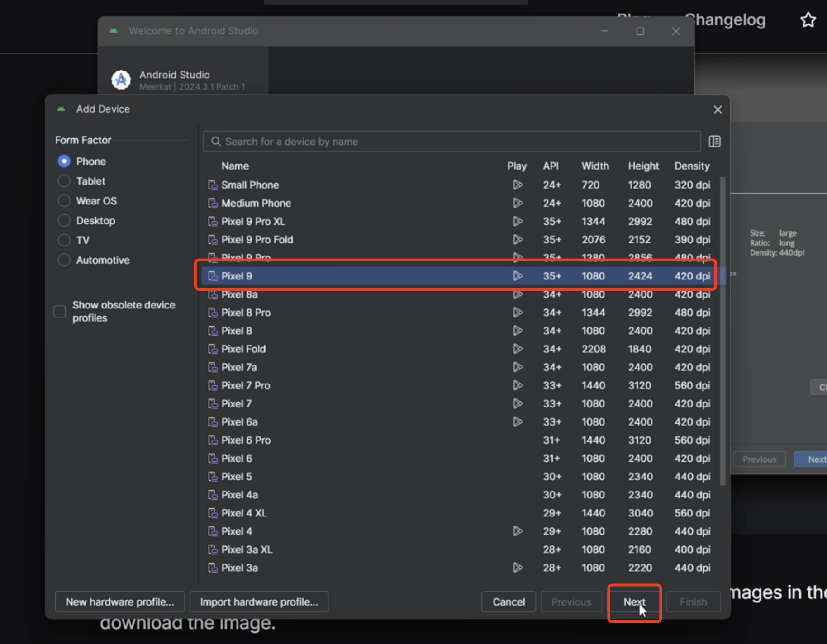The width and height of the screenshot is (827, 644).
Task: Sort devices by API column header
Action: 551,166
